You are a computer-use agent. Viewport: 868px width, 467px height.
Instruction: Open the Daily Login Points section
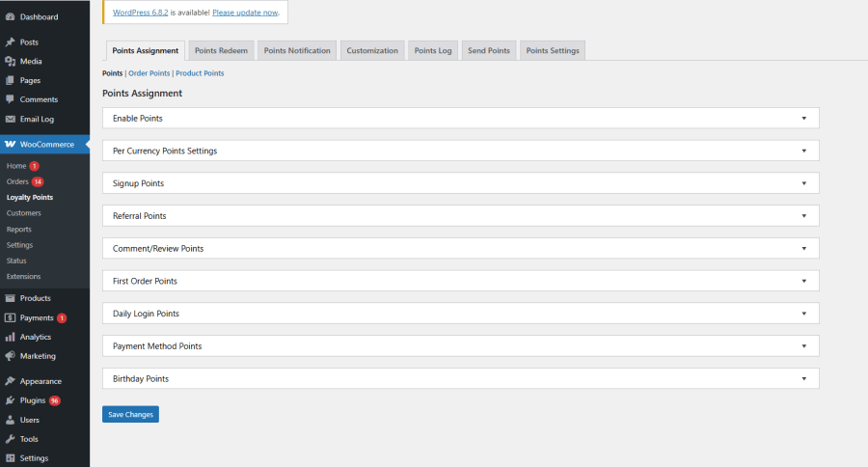[803, 314]
